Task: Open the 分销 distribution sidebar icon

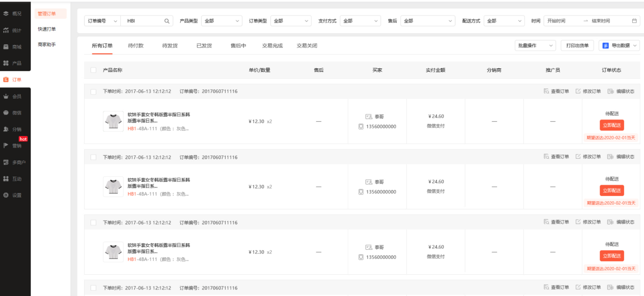Action: 6,129
